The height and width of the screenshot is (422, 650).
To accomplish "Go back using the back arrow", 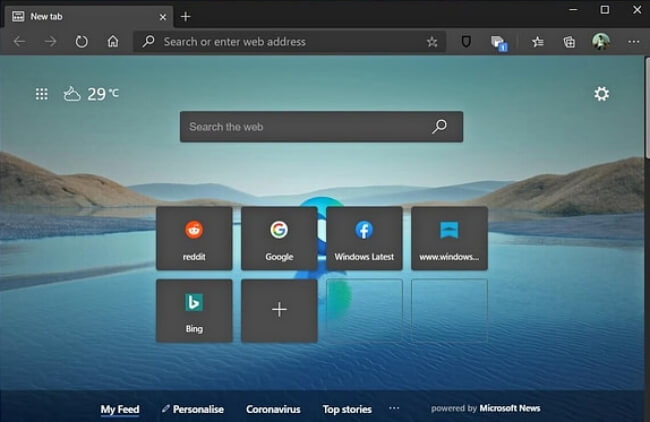I will [19, 41].
